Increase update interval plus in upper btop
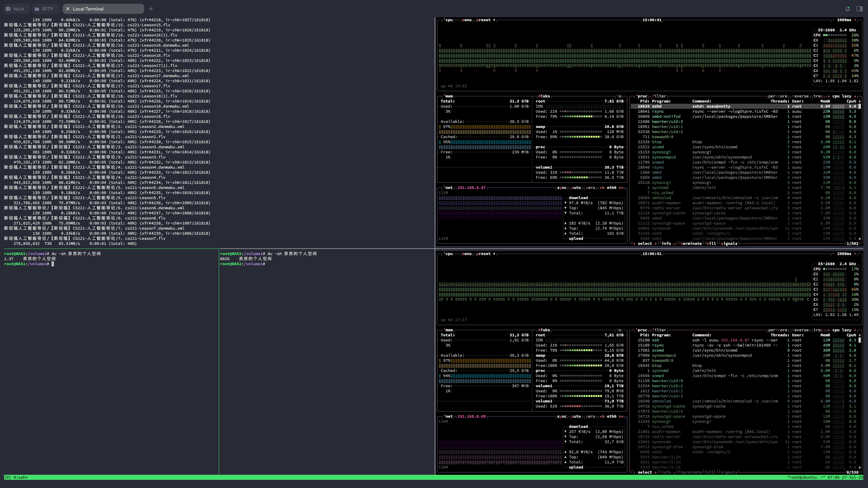 pos(855,20)
